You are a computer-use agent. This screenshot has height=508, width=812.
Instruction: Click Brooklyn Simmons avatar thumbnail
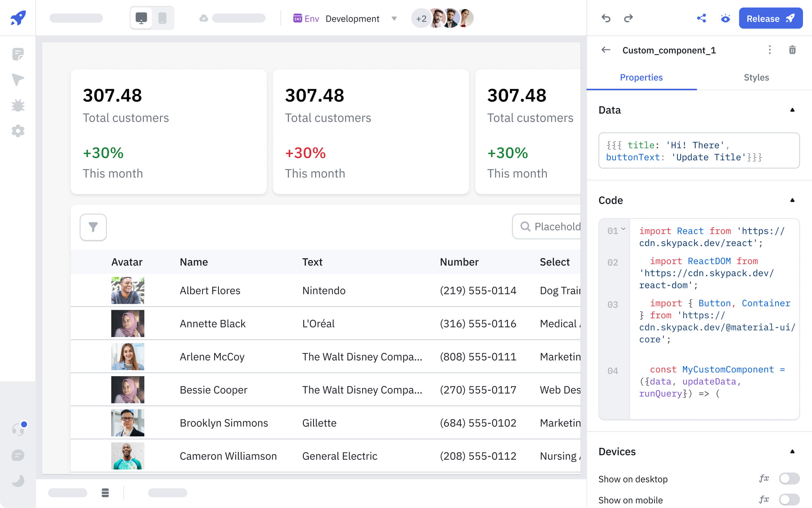[128, 423]
